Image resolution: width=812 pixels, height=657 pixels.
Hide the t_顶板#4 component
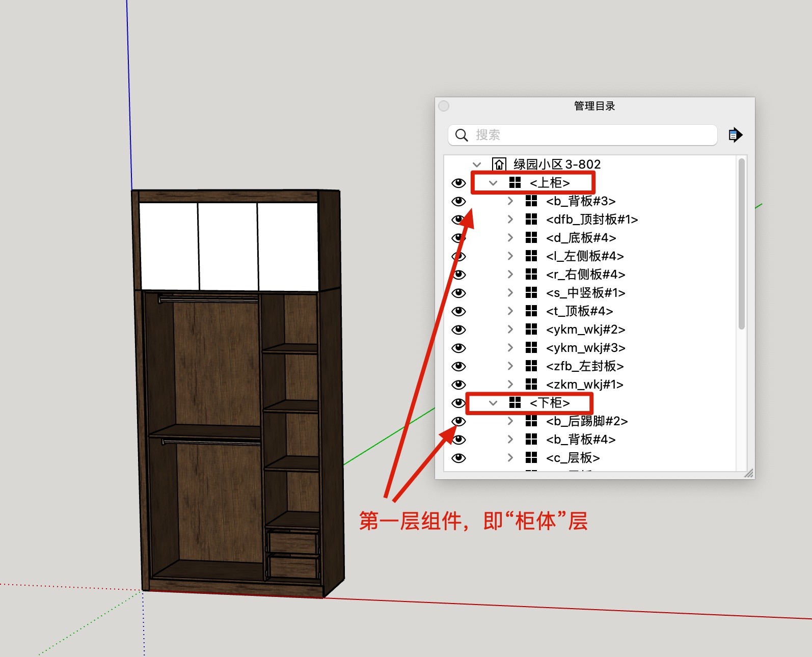(x=458, y=311)
